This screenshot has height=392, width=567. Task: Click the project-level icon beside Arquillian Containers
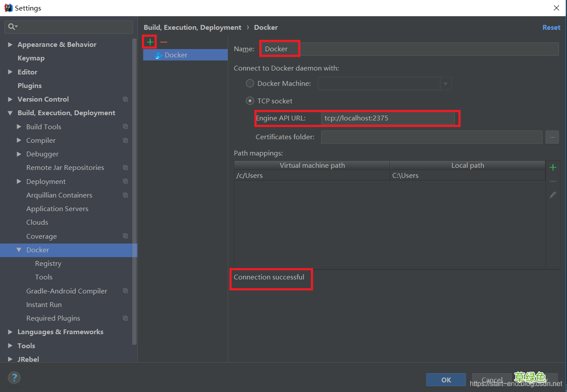coord(126,195)
